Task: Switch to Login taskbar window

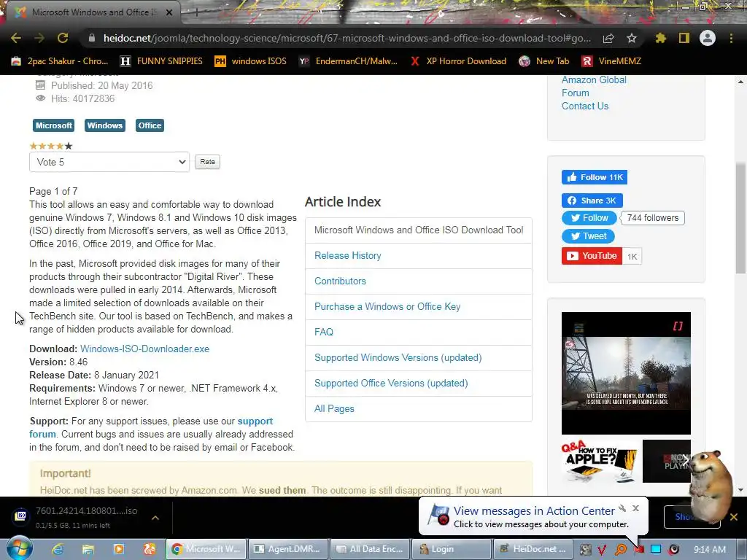Action: point(452,549)
